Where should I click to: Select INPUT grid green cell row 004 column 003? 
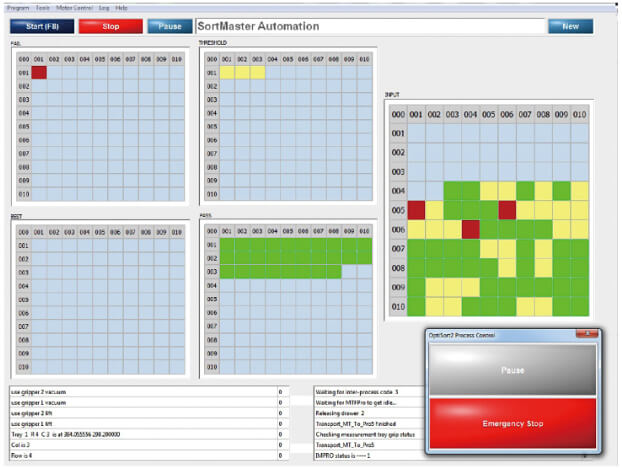[453, 191]
